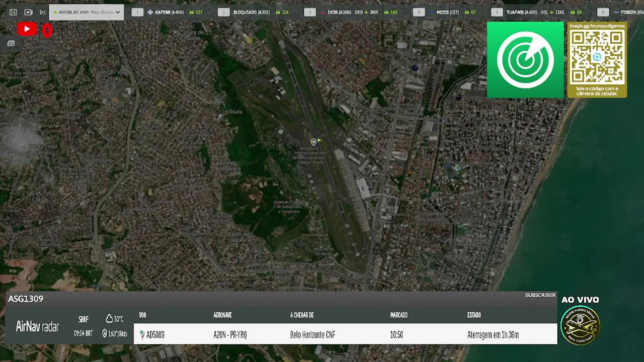Select rank 1 flight GAF268 (A400)

(169, 12)
